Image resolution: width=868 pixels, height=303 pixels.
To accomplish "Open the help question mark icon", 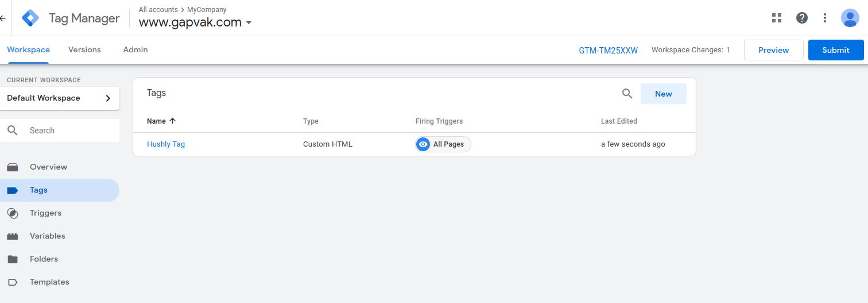I will tap(802, 18).
